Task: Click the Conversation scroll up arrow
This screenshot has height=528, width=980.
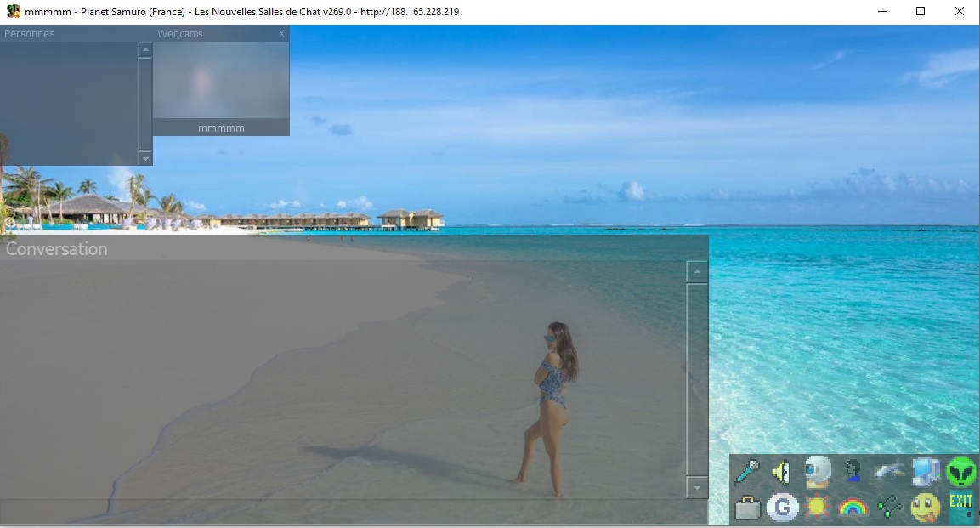Action: click(x=697, y=272)
